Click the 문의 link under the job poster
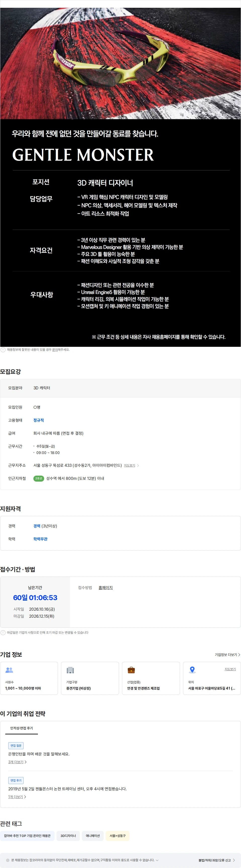Image resolution: width=241 pixels, height=868 pixels. coord(55,350)
